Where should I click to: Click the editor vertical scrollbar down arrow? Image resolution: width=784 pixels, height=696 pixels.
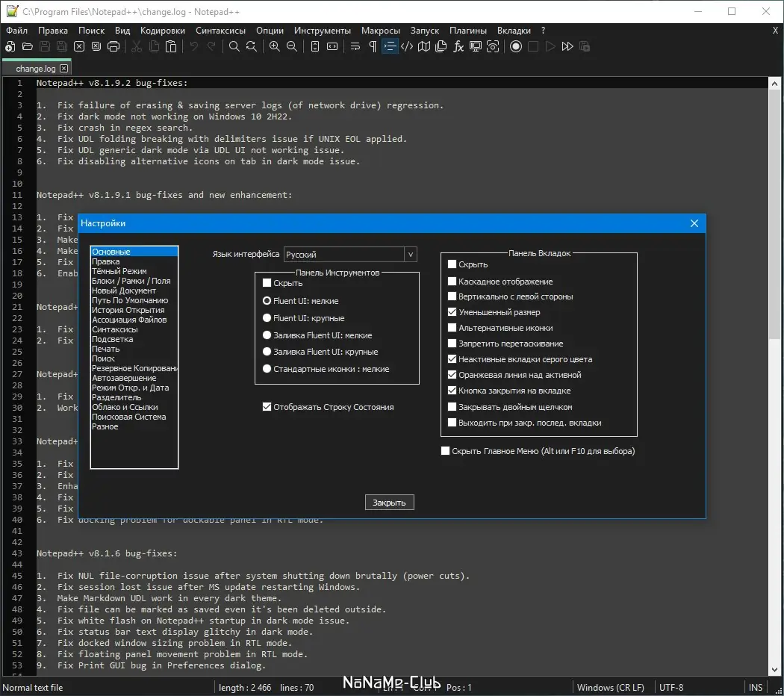(774, 670)
